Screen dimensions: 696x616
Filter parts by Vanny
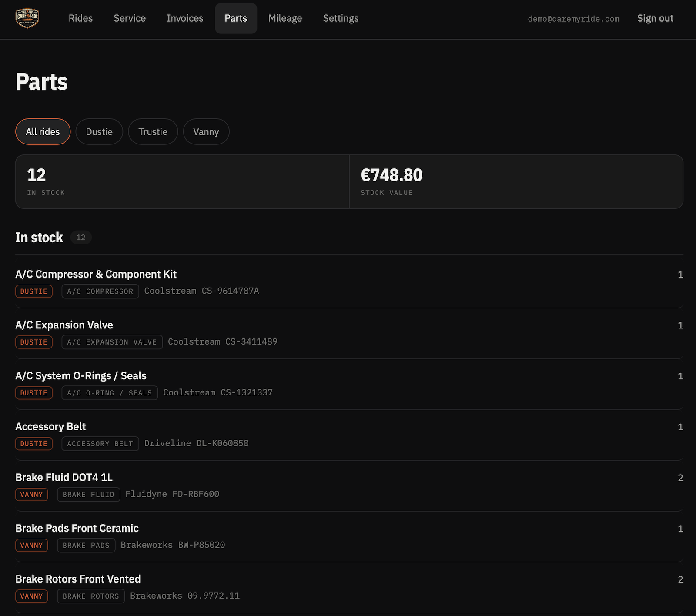coord(206,132)
